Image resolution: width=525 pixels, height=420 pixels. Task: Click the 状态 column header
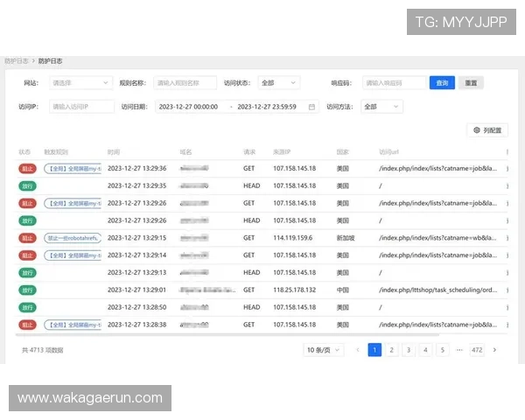pos(24,152)
